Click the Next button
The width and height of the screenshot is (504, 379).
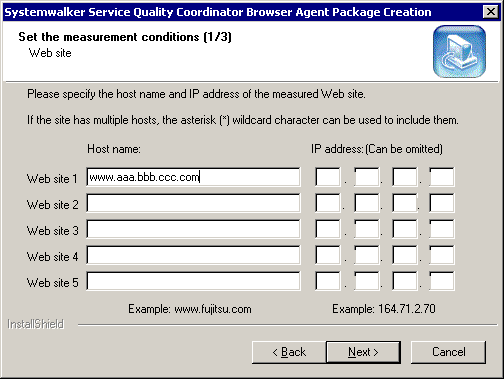pyautogui.click(x=363, y=352)
